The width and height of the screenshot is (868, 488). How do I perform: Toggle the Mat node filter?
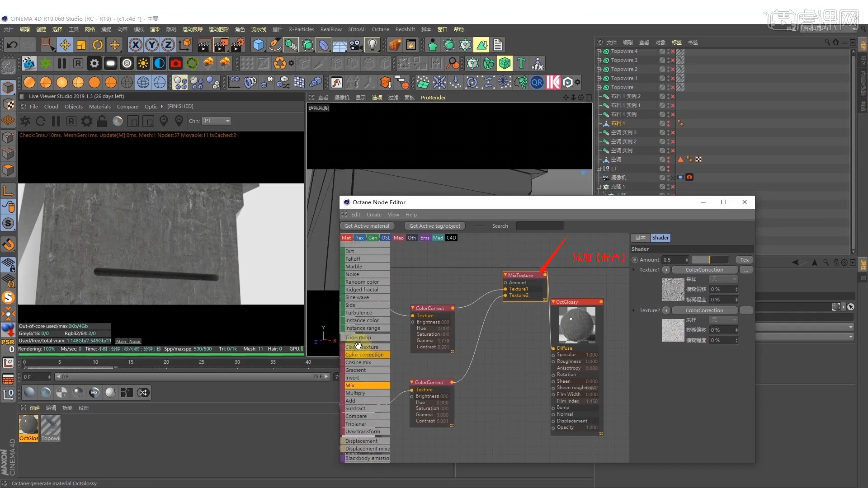coord(346,238)
